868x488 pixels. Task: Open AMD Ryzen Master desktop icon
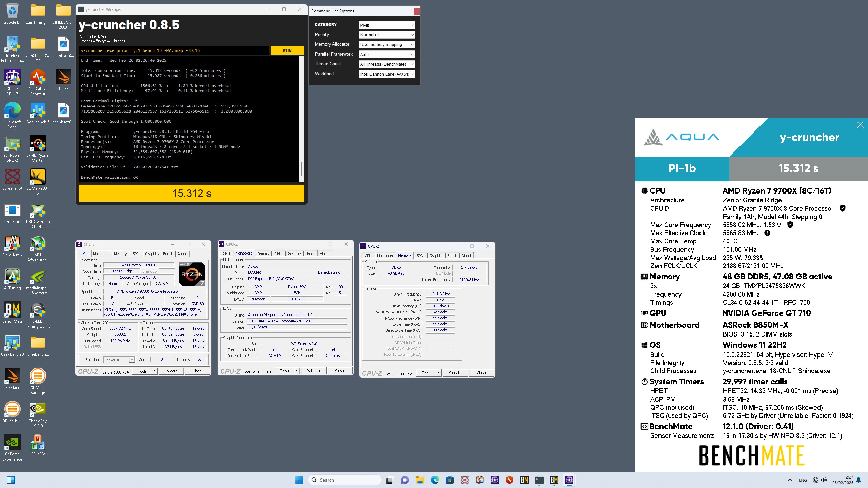[38, 149]
